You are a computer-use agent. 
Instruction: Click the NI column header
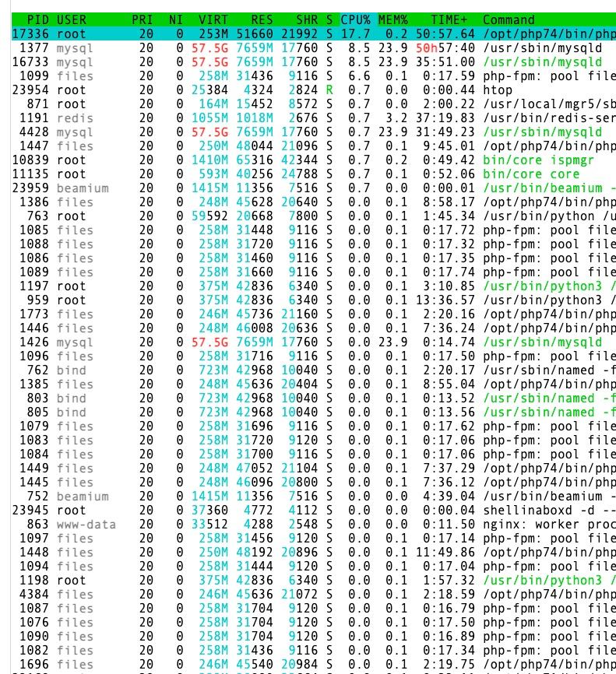point(176,19)
